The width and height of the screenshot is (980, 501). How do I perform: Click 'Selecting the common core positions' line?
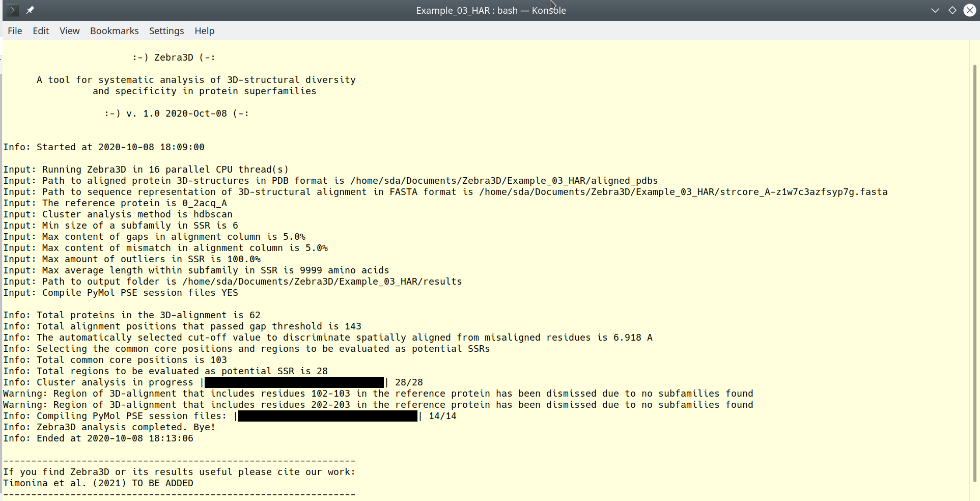(x=246, y=349)
